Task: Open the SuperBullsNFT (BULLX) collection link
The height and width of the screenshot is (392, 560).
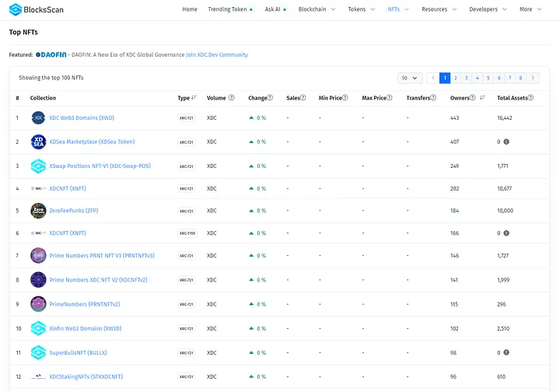Action: [79, 353]
